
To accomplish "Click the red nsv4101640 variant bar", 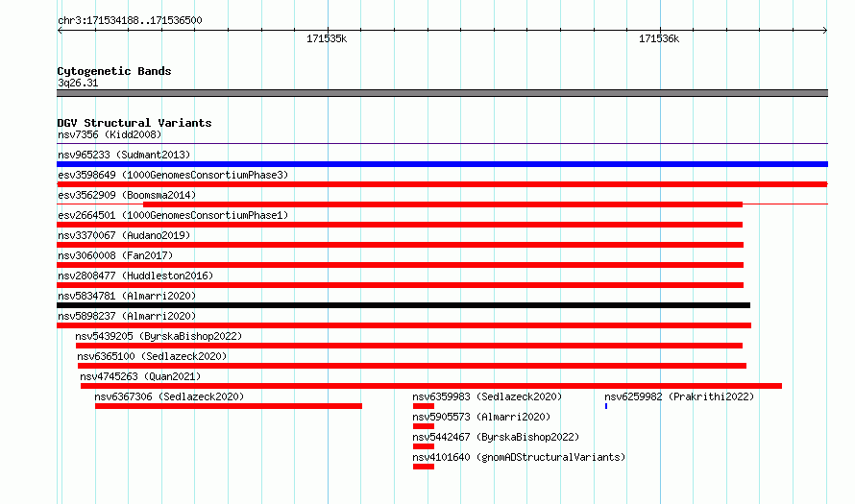I will point(424,467).
